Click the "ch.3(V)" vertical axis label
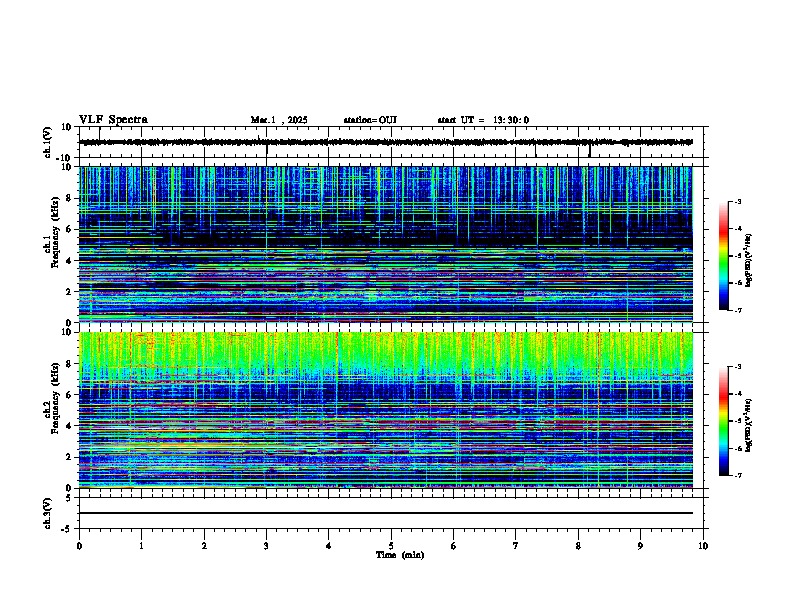 point(47,513)
